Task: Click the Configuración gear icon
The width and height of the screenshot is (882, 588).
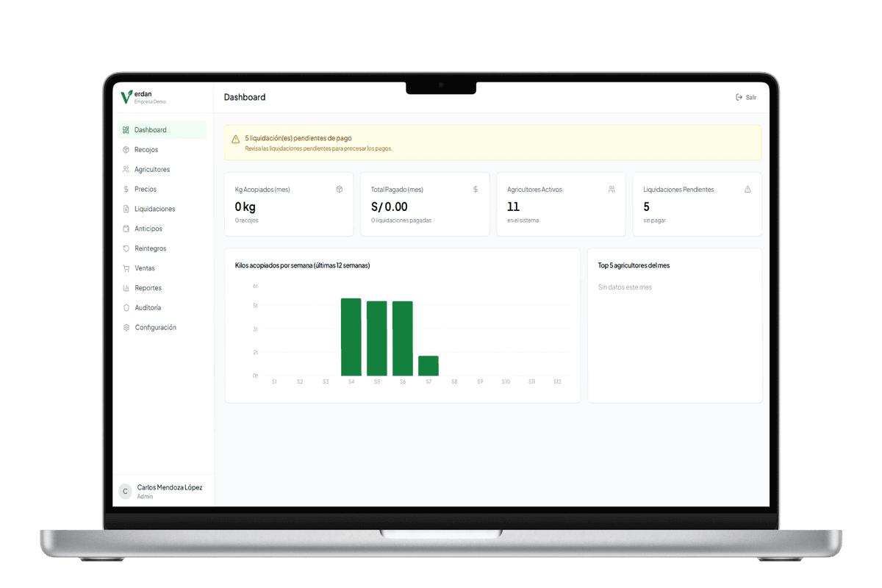Action: coord(126,328)
